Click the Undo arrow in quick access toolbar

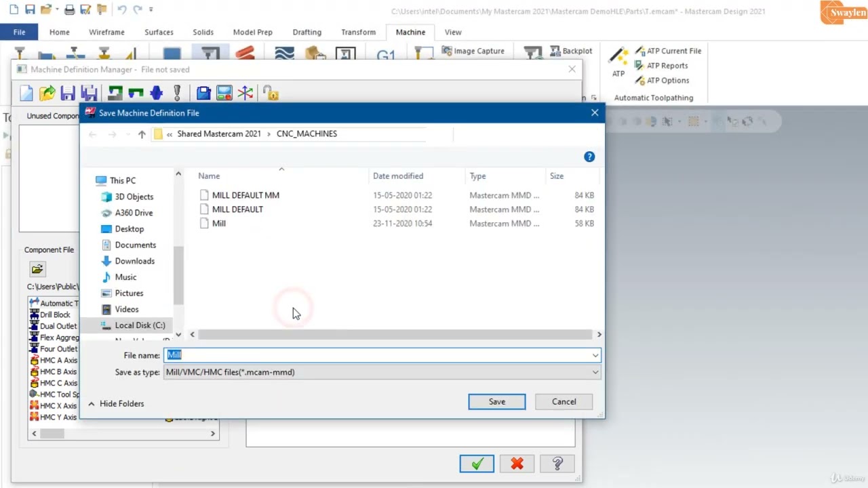(121, 9)
